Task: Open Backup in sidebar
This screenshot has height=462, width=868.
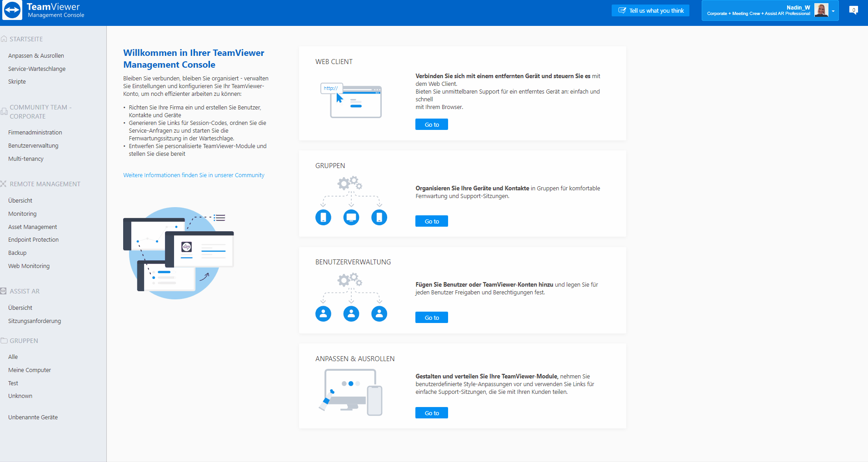Action: click(17, 253)
